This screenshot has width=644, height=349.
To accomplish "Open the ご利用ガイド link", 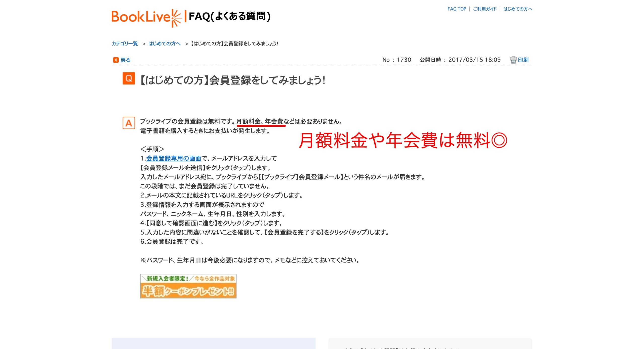I will tap(485, 9).
